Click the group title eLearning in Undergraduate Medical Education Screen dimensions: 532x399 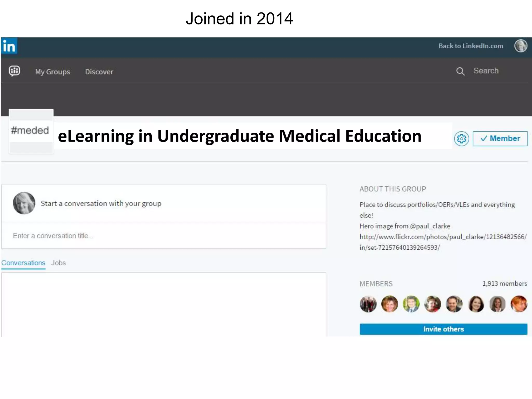[x=240, y=136]
